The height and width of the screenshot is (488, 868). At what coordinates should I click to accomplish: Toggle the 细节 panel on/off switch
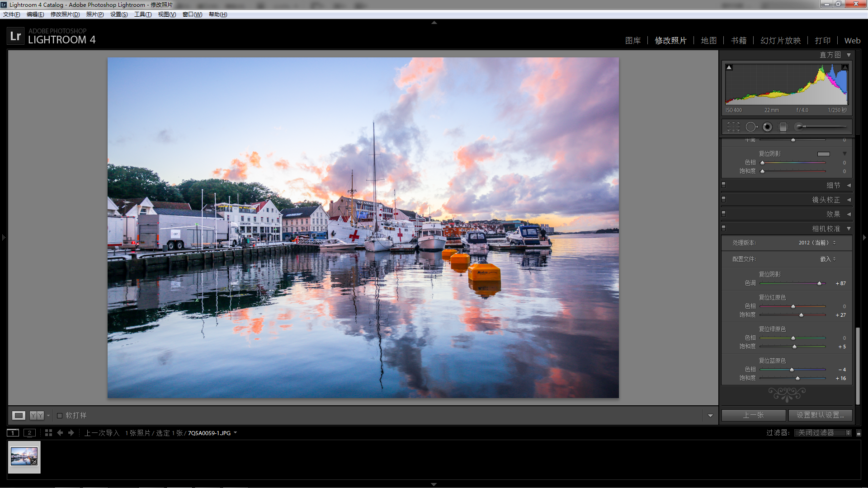(724, 185)
